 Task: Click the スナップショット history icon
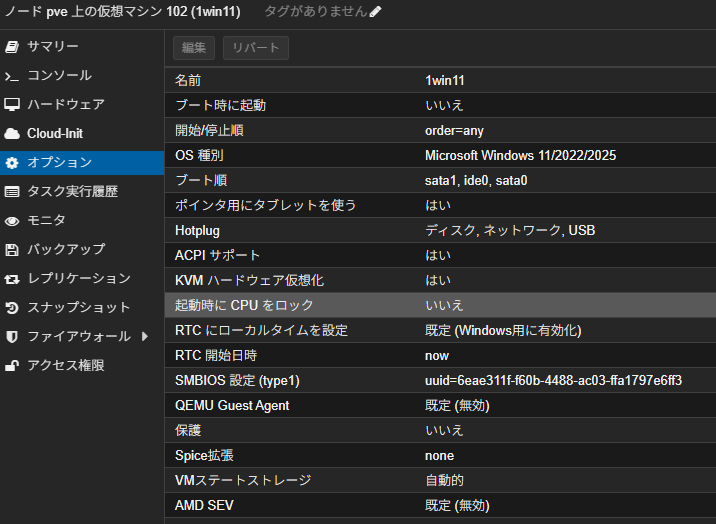click(12, 308)
